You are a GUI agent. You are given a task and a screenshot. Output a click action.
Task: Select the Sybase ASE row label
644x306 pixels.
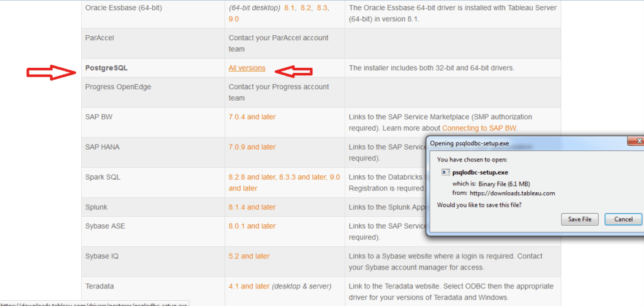click(105, 226)
